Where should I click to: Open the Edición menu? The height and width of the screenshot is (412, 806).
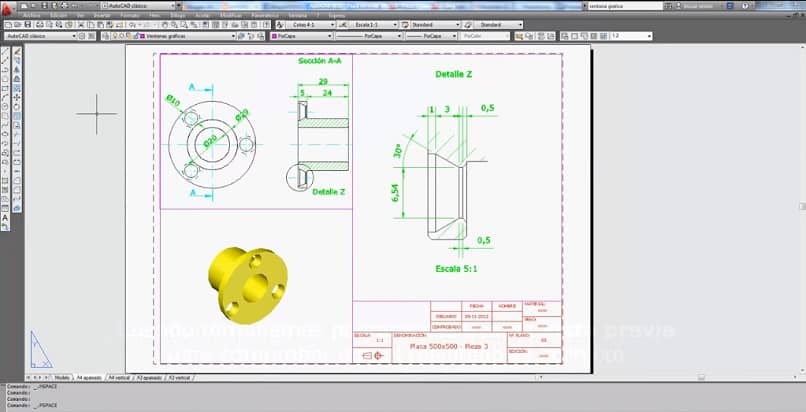[x=59, y=15]
